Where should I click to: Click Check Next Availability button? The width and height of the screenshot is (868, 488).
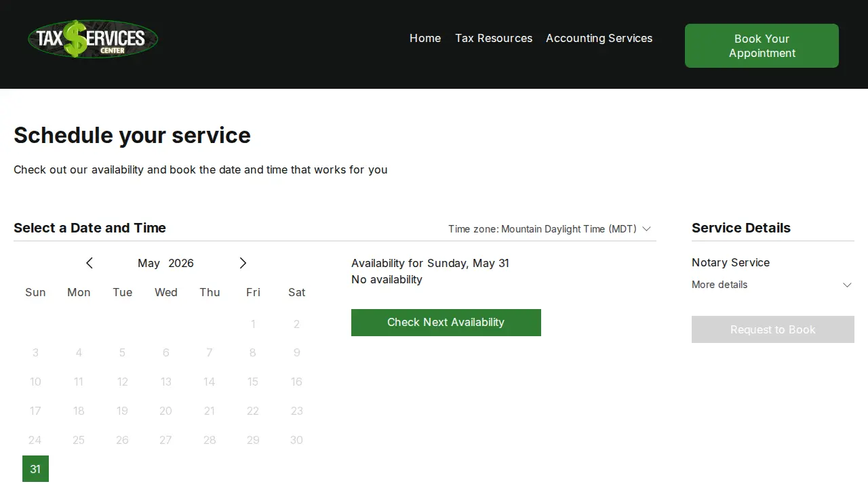446,323
